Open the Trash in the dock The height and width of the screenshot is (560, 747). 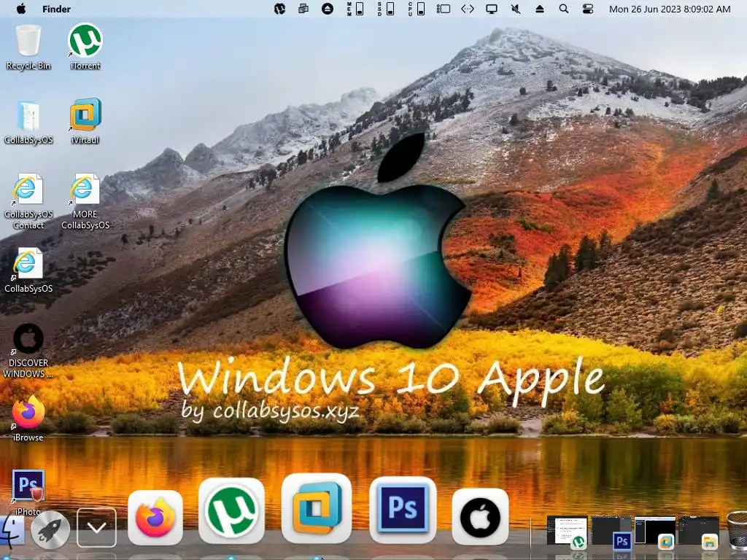(x=737, y=529)
